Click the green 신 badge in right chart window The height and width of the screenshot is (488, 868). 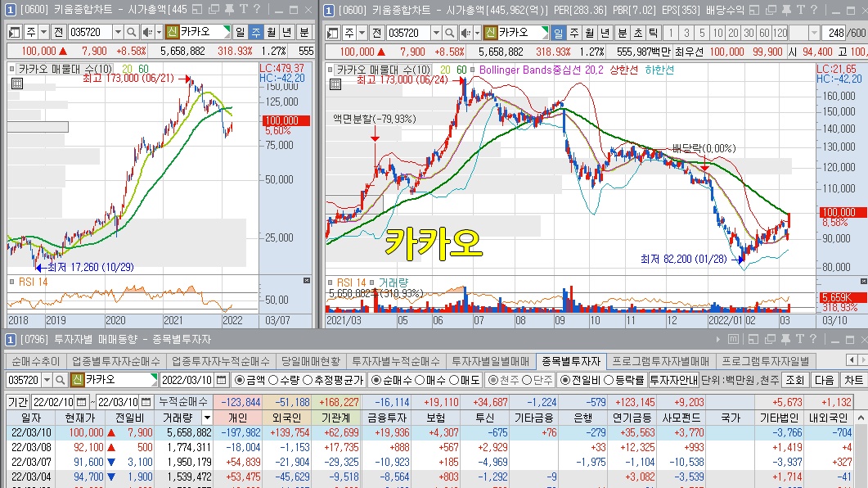(491, 33)
